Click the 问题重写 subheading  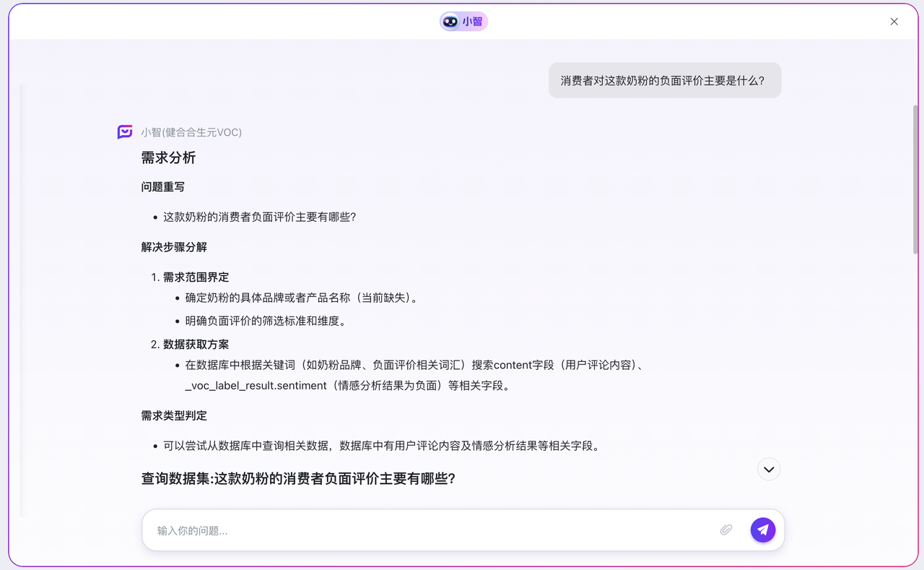[163, 187]
